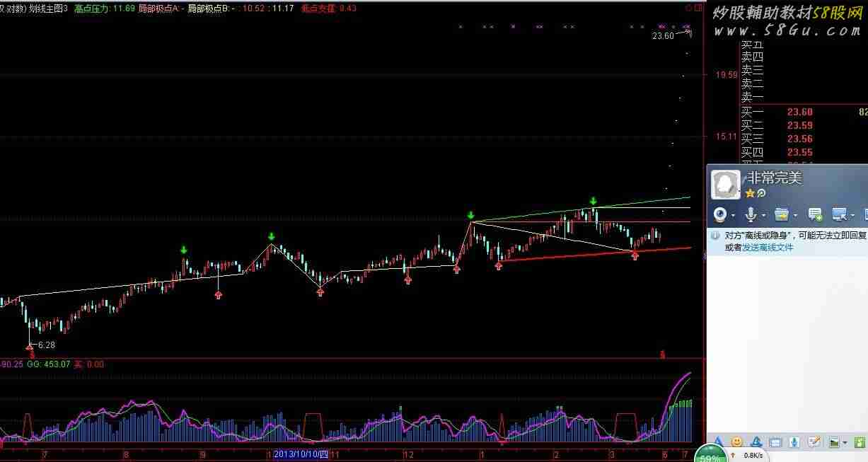The height and width of the screenshot is (462, 868).
Task: Click the remote desktop monitor icon
Action: [839, 214]
